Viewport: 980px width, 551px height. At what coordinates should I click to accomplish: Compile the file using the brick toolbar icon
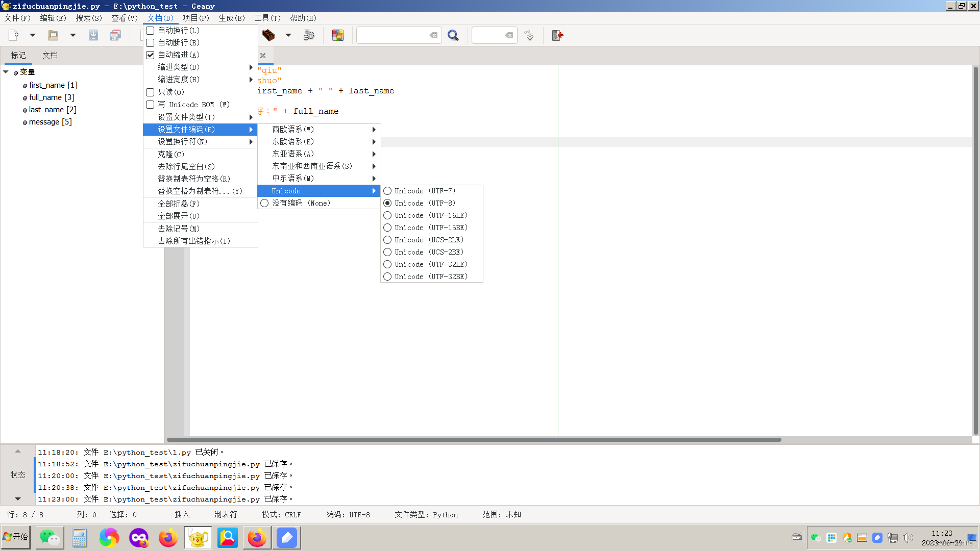(267, 35)
